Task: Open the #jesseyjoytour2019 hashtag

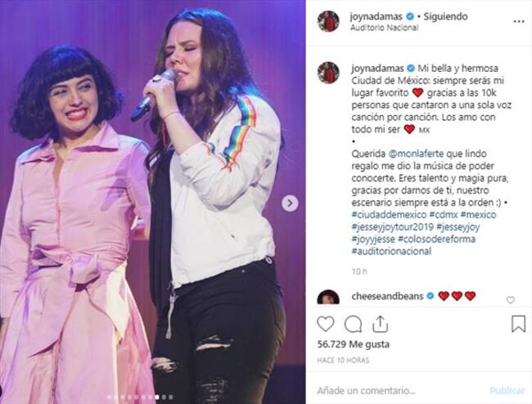Action: pyautogui.click(x=393, y=227)
